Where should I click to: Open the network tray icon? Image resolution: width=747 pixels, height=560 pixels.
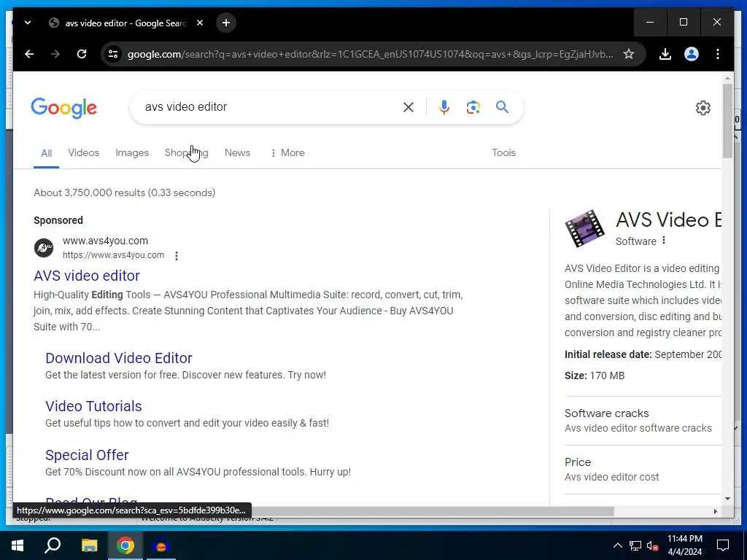tap(635, 545)
